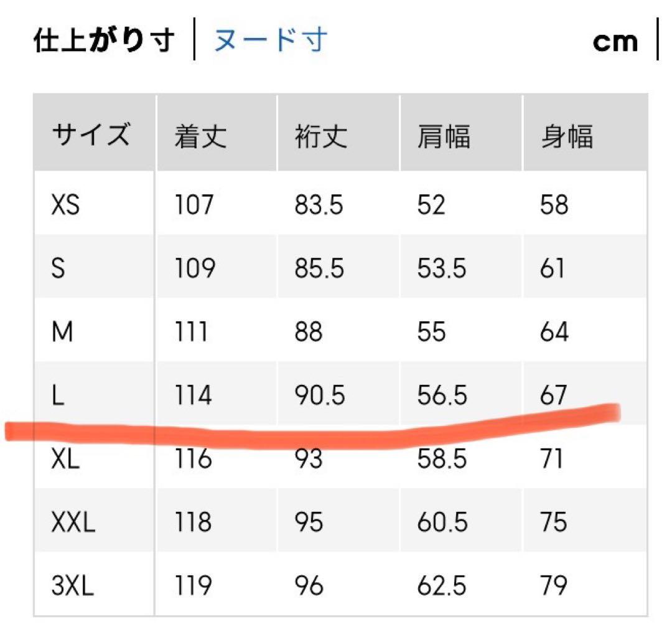Click the 107 着丈 value for XS

click(194, 204)
